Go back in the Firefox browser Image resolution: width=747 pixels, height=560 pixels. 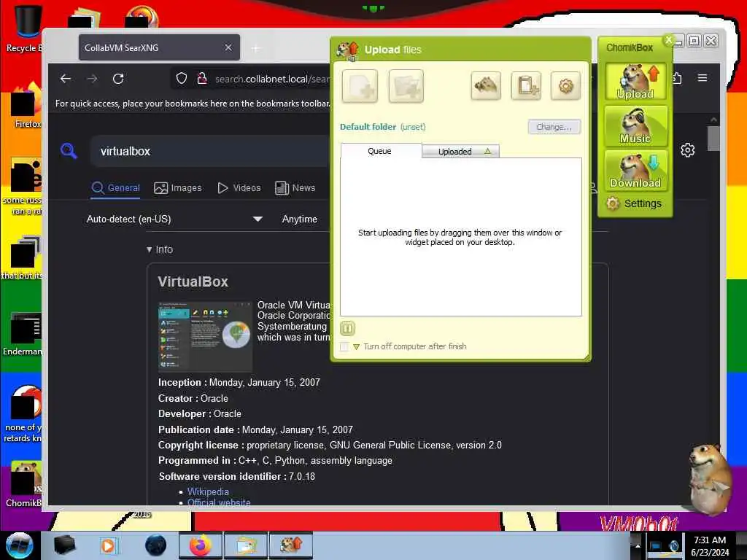[66, 79]
